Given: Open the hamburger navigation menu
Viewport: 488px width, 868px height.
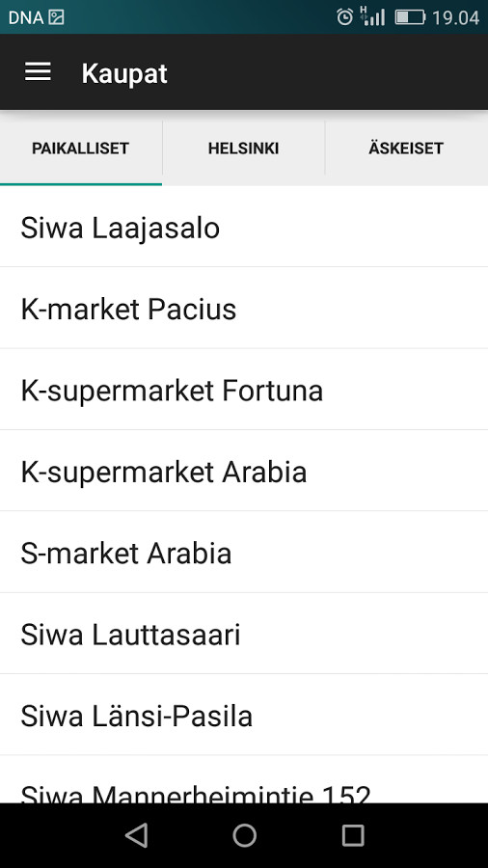Looking at the screenshot, I should (38, 72).
